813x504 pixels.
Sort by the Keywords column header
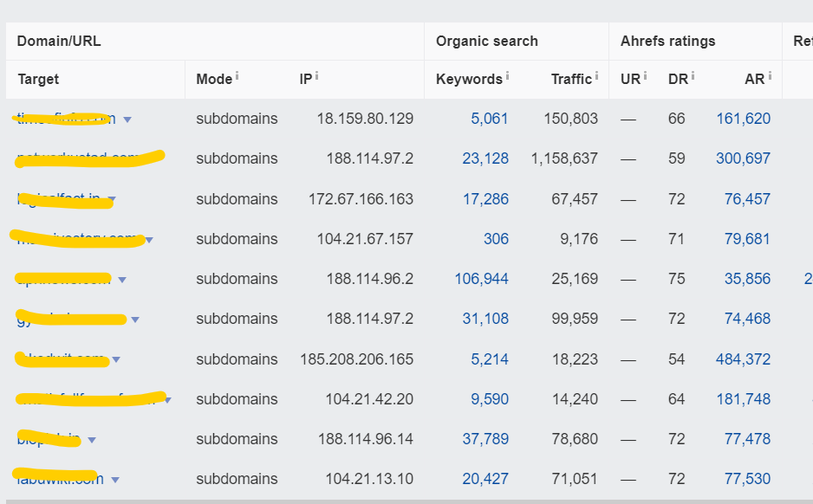(x=469, y=80)
